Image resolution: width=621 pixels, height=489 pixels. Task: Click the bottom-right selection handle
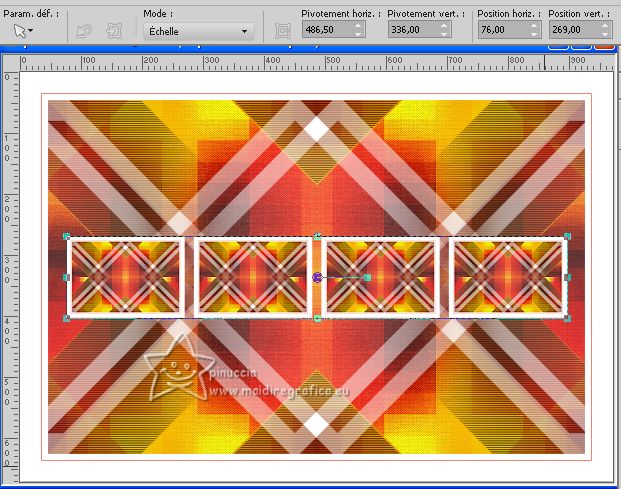click(568, 318)
